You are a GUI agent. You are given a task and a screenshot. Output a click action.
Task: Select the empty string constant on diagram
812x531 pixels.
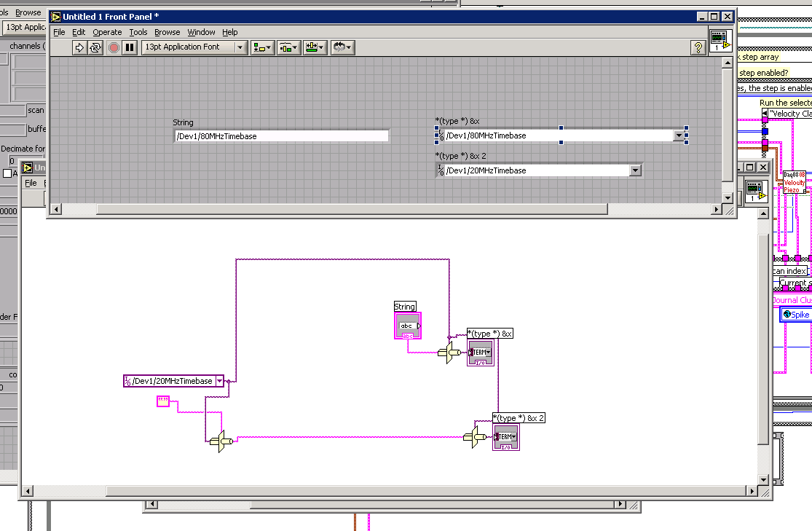(163, 401)
